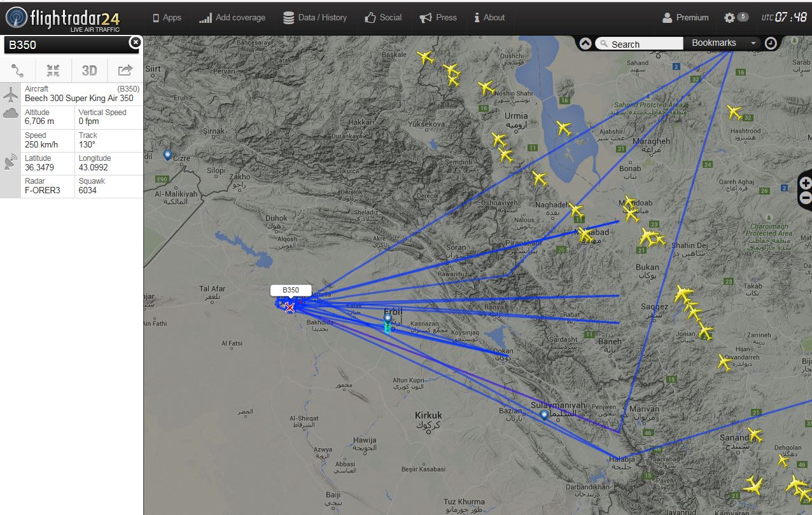This screenshot has width=812, height=515.
Task: Click the playback clock icon beside Bookmarks
Action: click(x=771, y=43)
